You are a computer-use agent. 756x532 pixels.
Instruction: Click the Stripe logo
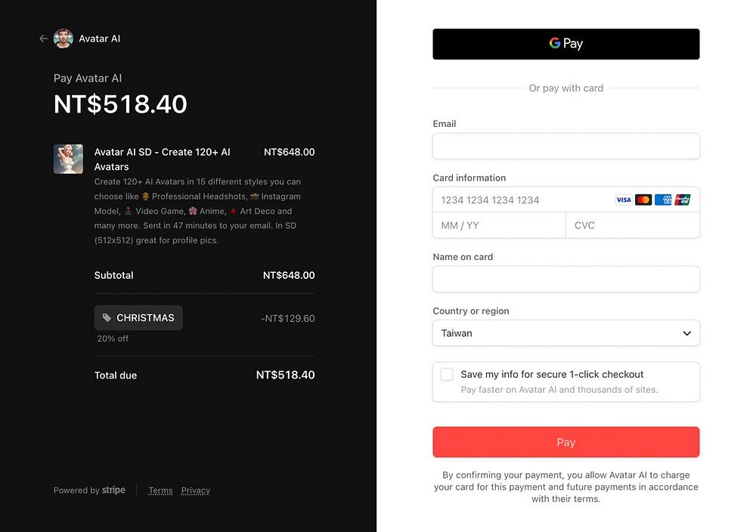pyautogui.click(x=113, y=490)
